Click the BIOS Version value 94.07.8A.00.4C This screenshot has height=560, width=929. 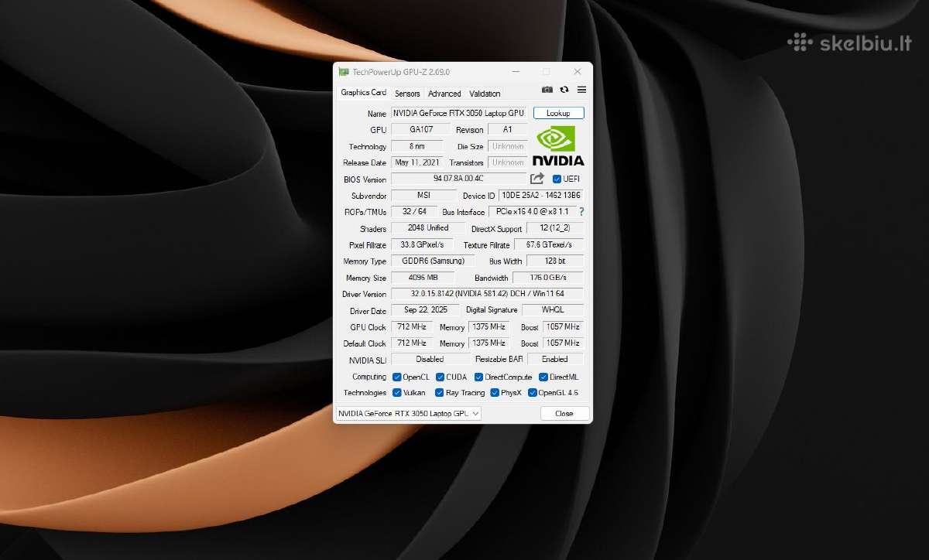pyautogui.click(x=458, y=179)
